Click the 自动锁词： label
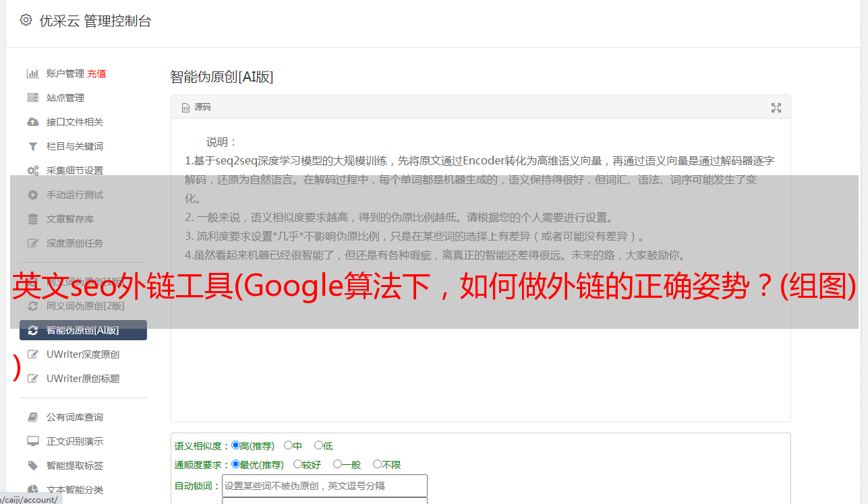 [x=198, y=486]
